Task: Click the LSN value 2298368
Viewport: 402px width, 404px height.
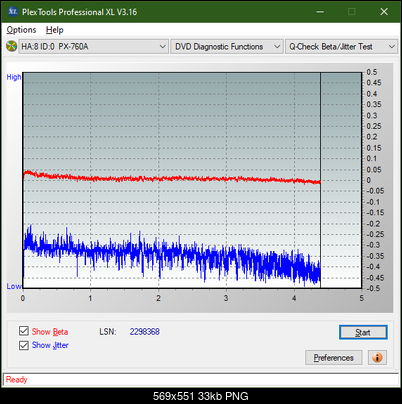Action: pos(145,332)
